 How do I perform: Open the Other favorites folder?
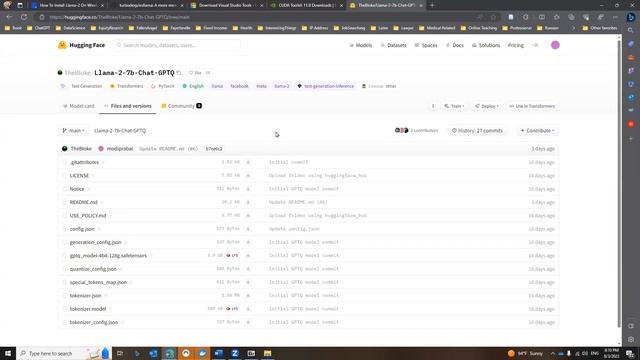(x=600, y=28)
